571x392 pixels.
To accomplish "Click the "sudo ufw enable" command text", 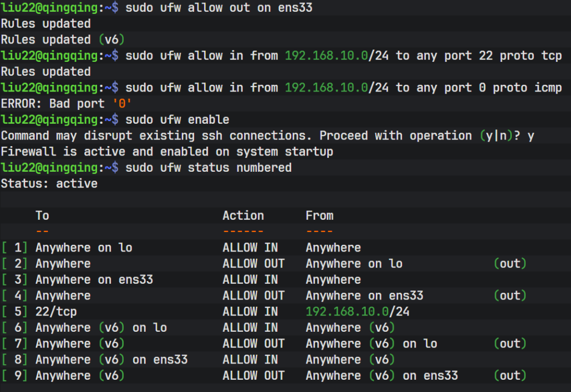I will pyautogui.click(x=177, y=119).
